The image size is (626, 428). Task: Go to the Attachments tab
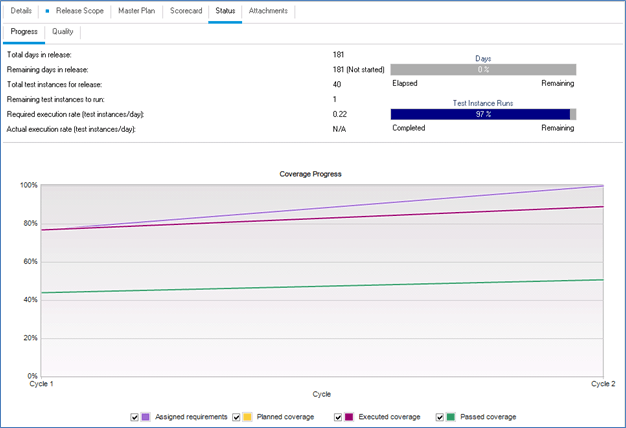[268, 10]
